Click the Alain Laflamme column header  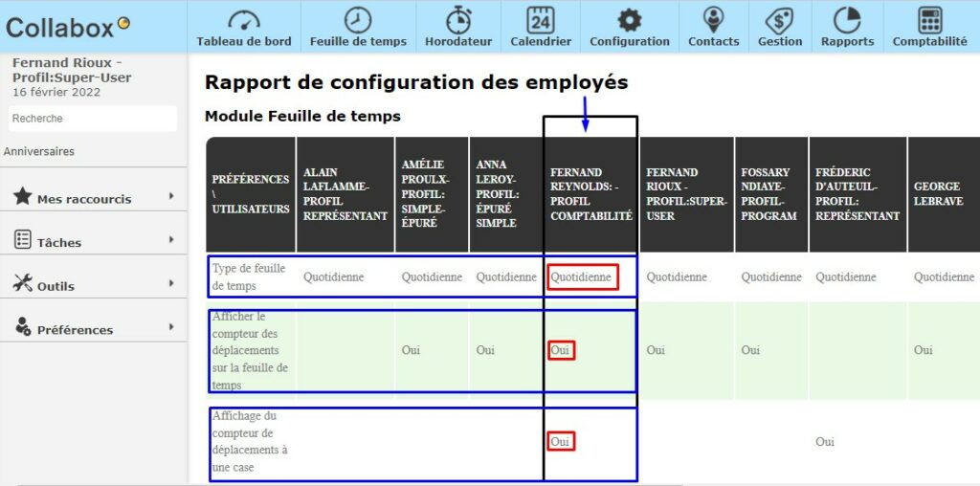345,194
